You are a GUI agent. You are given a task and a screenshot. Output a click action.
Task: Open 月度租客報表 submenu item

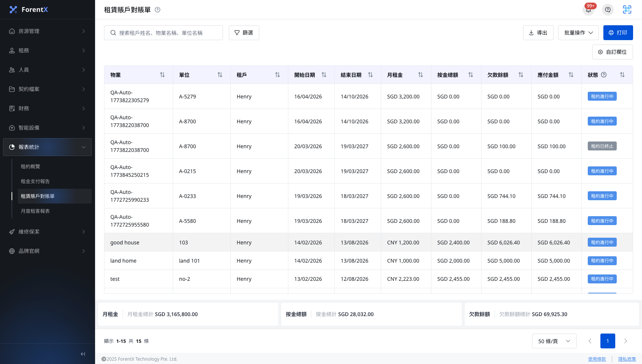(55, 211)
